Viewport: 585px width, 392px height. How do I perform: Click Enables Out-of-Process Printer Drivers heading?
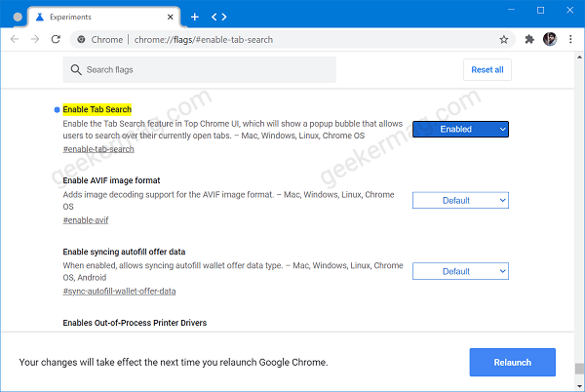(x=135, y=323)
